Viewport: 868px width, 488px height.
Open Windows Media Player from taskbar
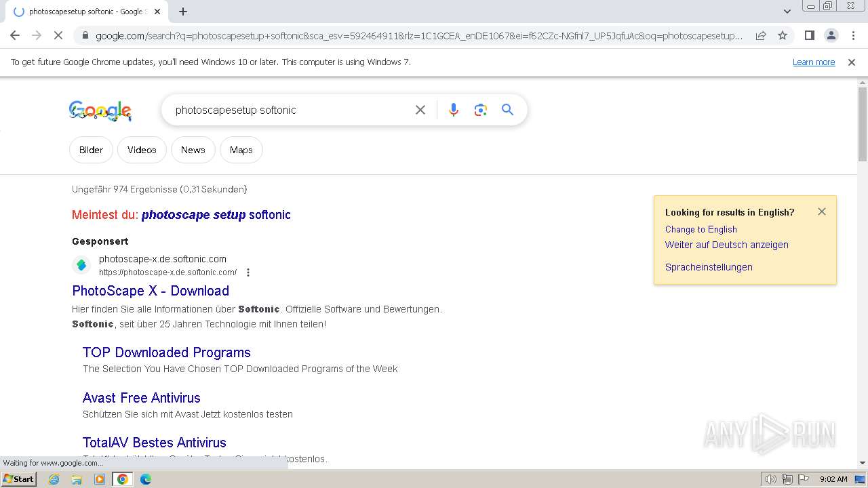100,479
